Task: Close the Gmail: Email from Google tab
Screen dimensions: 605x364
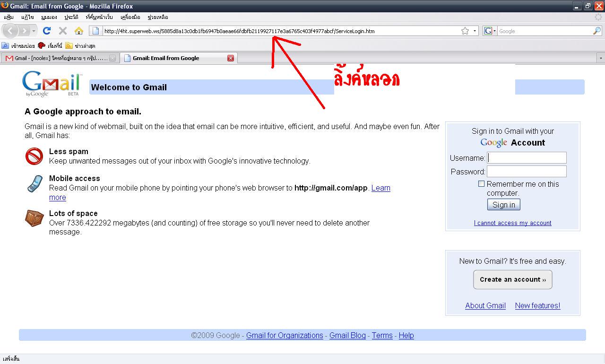Action: coord(231,58)
